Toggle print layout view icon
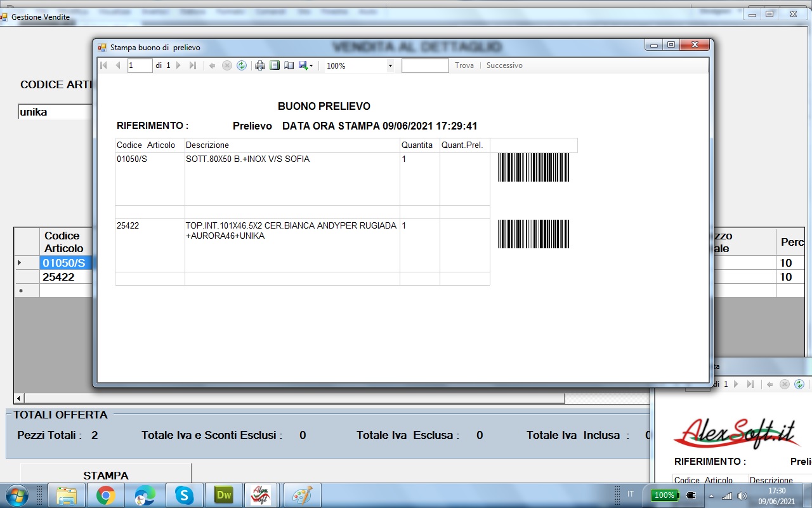 pos(275,65)
